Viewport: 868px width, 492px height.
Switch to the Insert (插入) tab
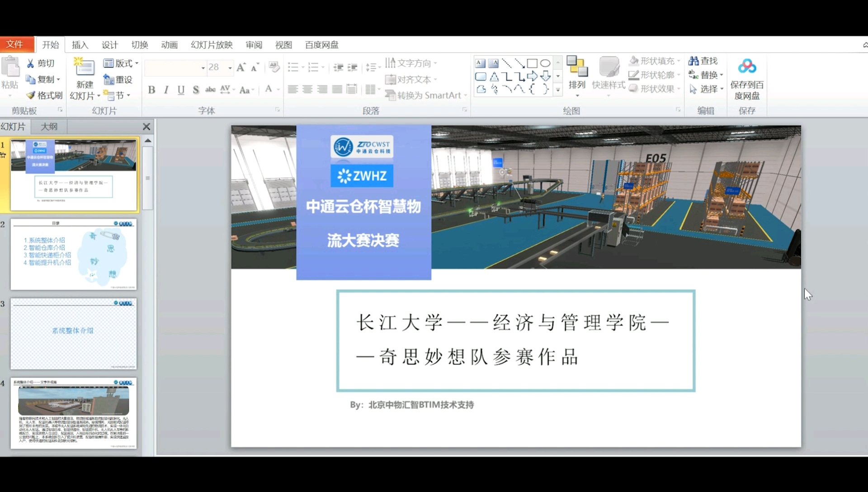pos(80,45)
